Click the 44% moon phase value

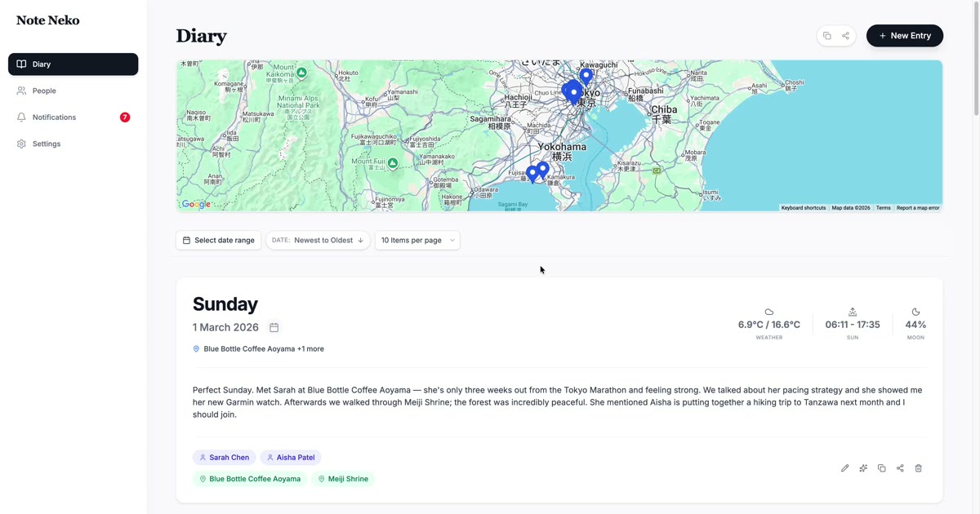point(915,325)
